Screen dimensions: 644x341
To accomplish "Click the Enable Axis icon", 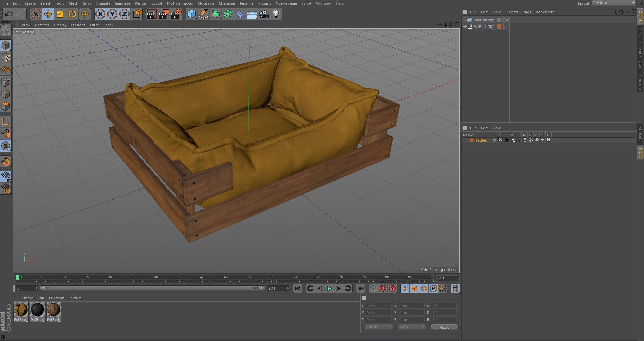I will point(6,121).
